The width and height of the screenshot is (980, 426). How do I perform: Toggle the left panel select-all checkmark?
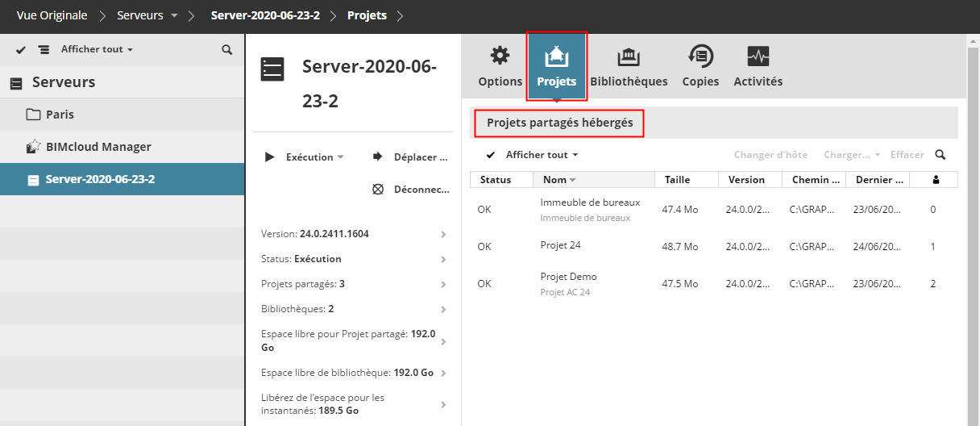click(x=21, y=50)
